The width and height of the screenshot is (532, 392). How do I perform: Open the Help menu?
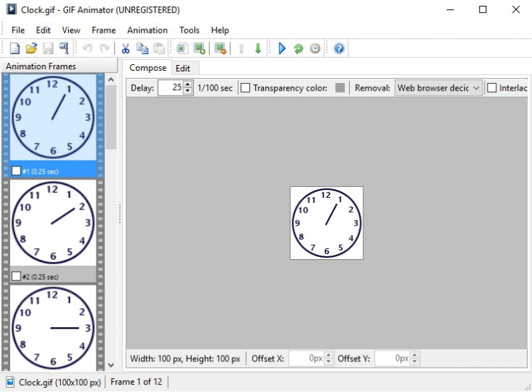pyautogui.click(x=220, y=30)
